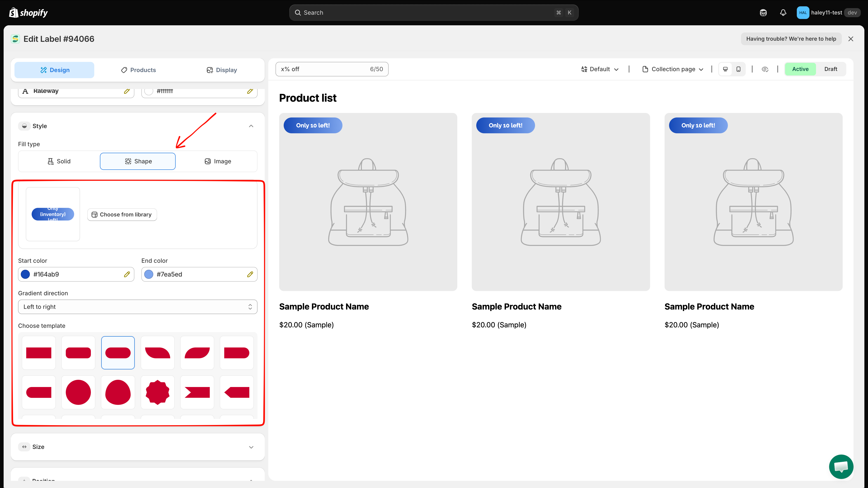Click pencil icon for End color #7ea5ed

coord(250,274)
